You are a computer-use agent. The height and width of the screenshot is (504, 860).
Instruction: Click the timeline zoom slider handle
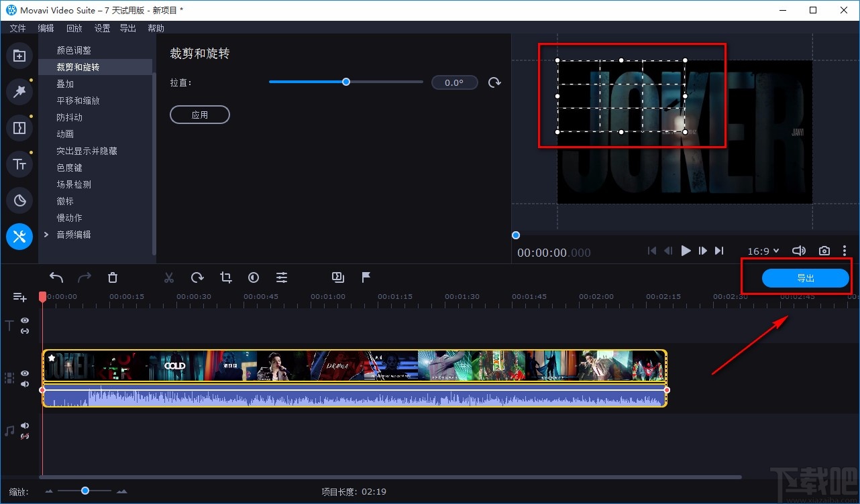pos(85,491)
